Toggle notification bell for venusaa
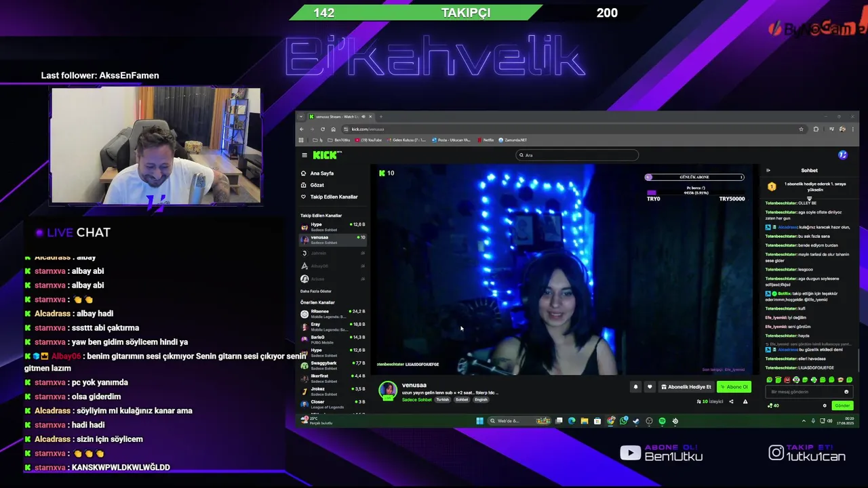Image resolution: width=868 pixels, height=488 pixels. [635, 387]
